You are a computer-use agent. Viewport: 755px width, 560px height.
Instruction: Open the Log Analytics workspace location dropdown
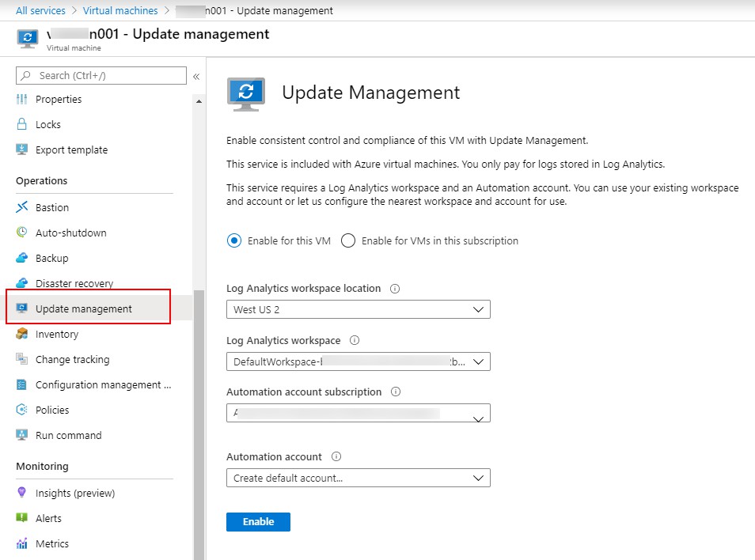pyautogui.click(x=359, y=309)
